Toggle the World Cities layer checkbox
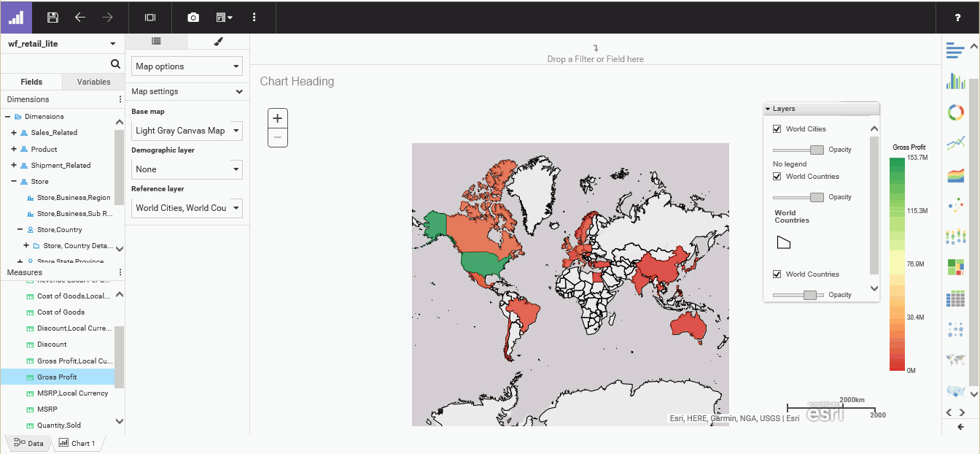 [777, 129]
